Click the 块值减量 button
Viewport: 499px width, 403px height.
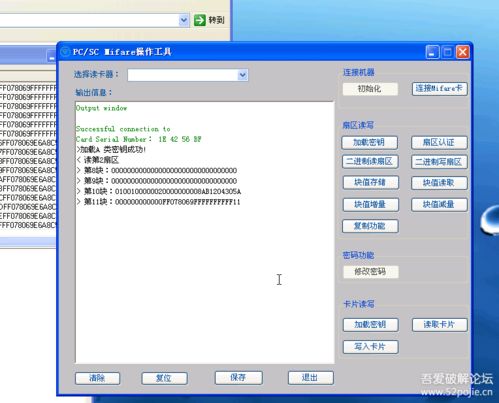(x=439, y=205)
